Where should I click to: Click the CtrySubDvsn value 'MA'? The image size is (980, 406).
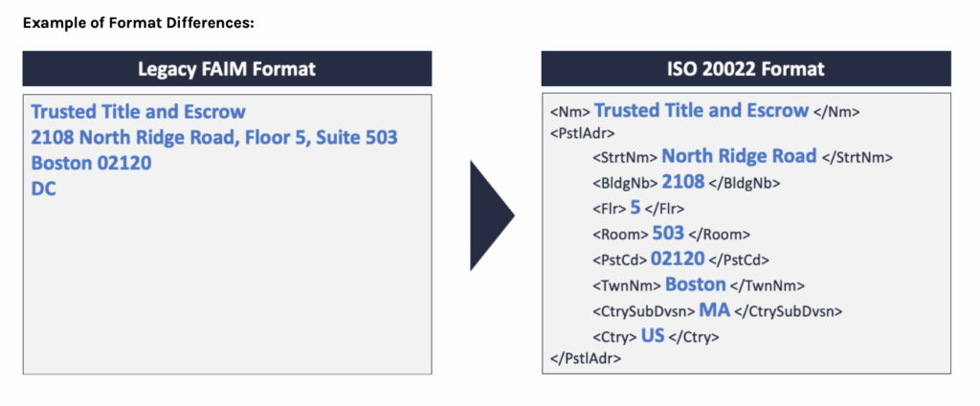tap(714, 310)
